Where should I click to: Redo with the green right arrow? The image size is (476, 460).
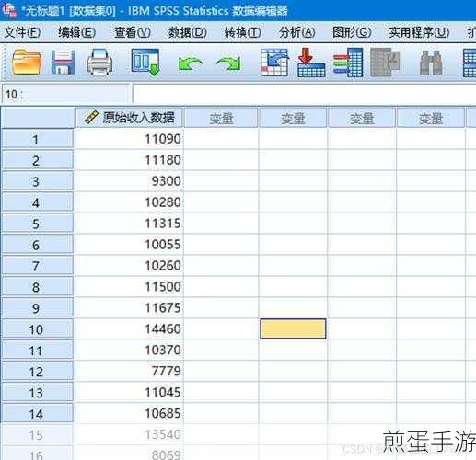click(x=228, y=63)
